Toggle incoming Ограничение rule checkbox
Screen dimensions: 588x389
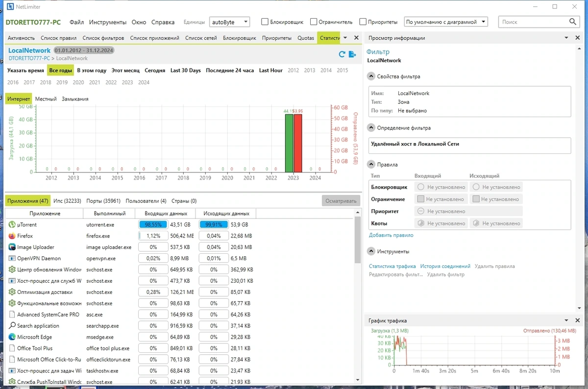(420, 199)
